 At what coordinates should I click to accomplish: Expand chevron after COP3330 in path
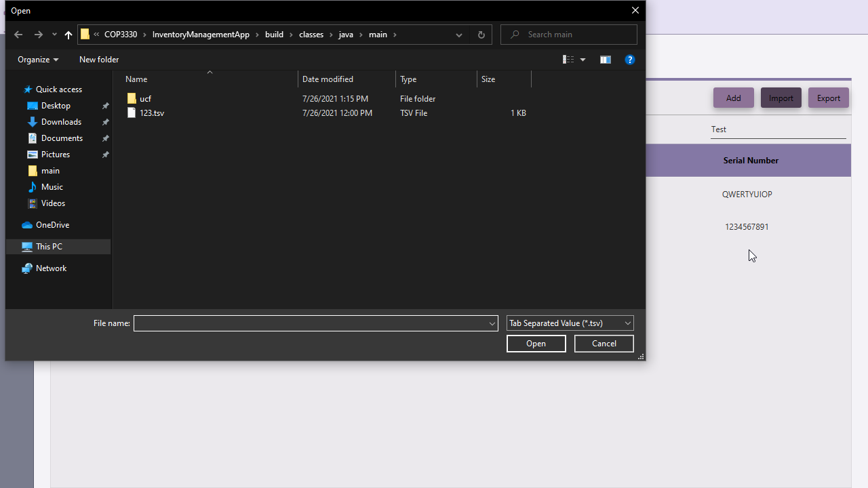[144, 35]
